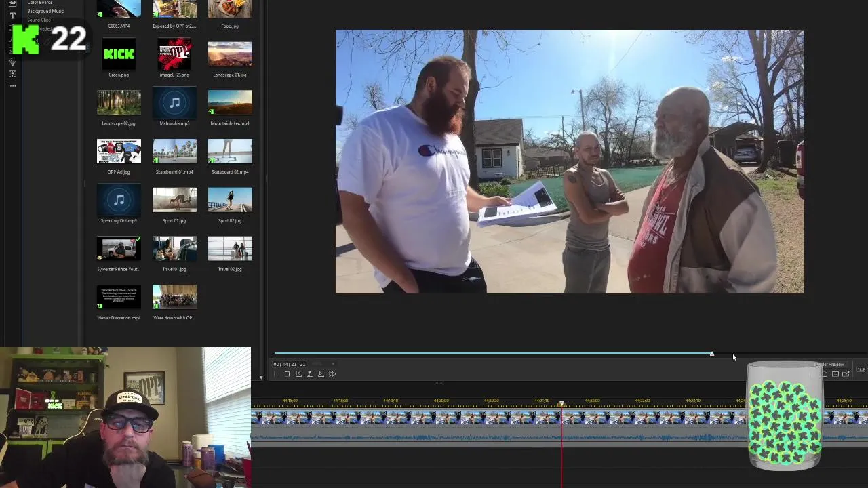This screenshot has width=868, height=488.
Task: Show more rooms via the three-dots icon
Action: coord(13,86)
